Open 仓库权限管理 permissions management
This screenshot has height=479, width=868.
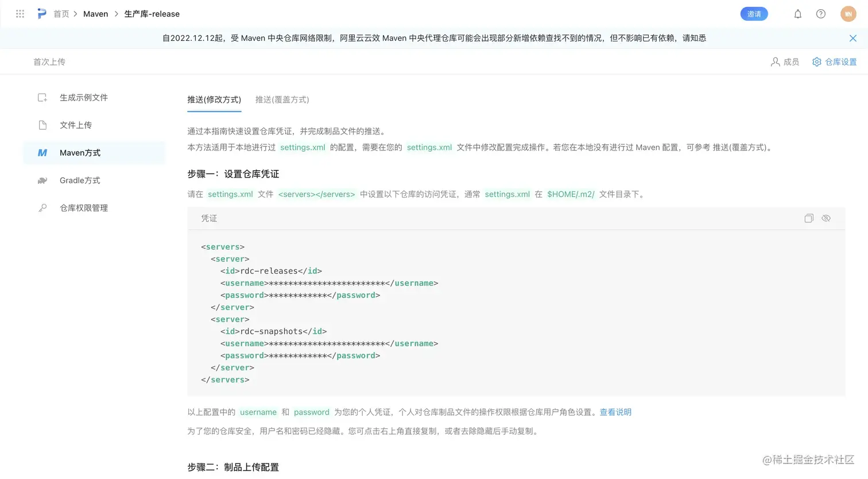pyautogui.click(x=83, y=208)
